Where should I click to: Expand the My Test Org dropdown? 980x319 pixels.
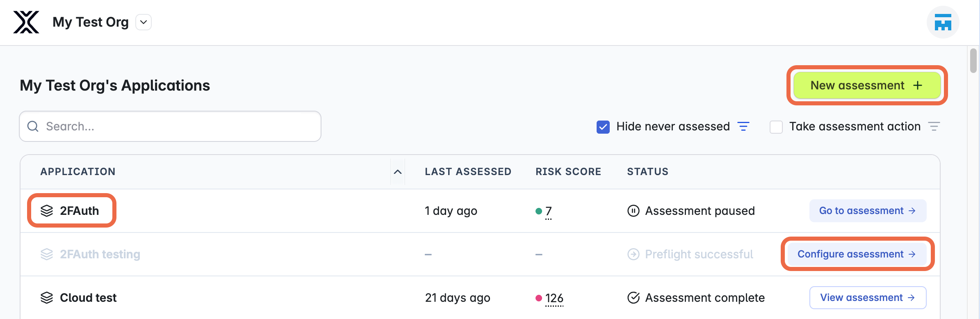143,22
